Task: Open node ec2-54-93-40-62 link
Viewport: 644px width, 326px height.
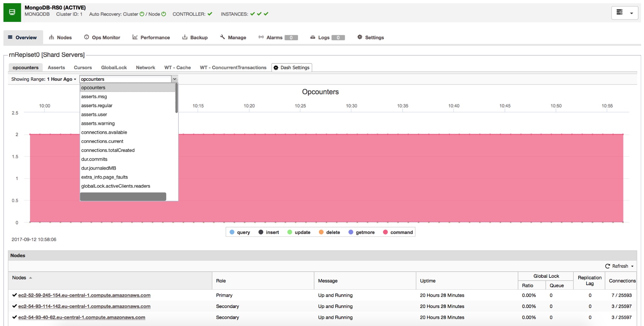Action: 82,317
